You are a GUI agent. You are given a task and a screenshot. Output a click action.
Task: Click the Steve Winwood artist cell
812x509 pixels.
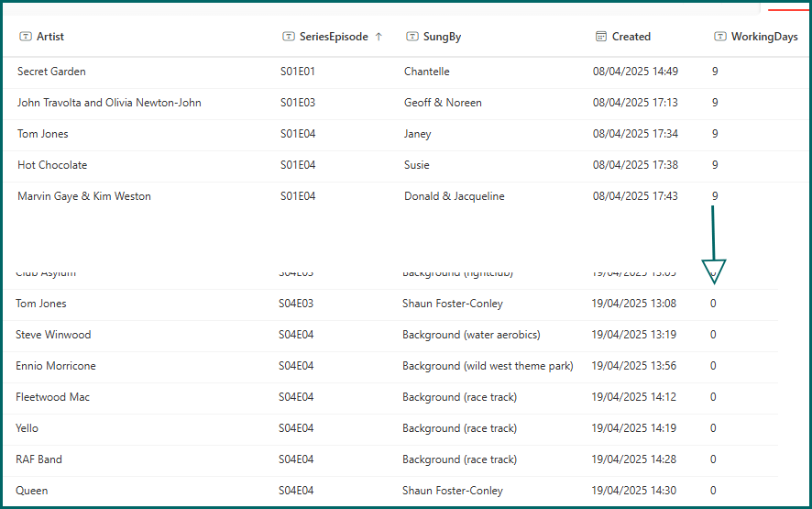coord(53,335)
